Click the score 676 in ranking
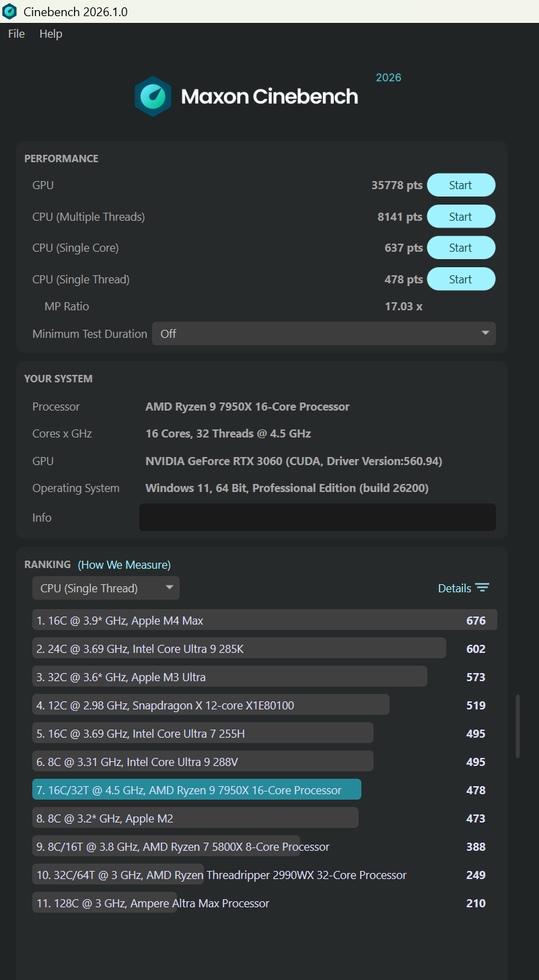The width and height of the screenshot is (539, 980). (476, 621)
